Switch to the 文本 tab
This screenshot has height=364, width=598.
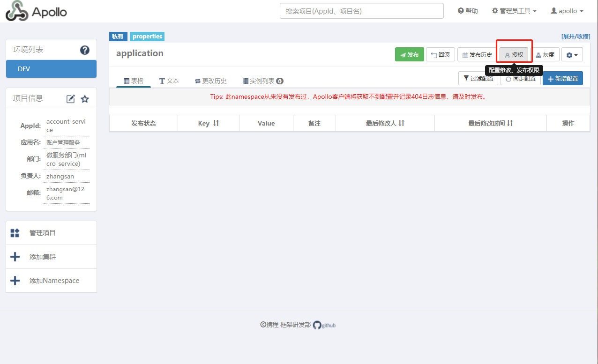click(169, 81)
